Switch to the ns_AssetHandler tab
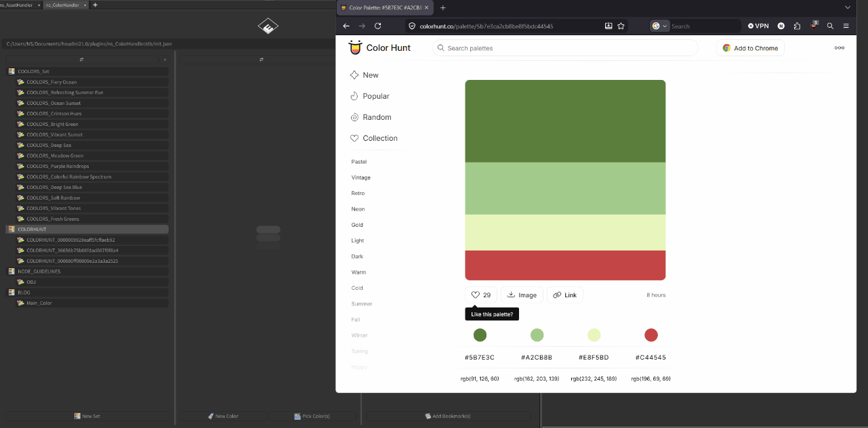Viewport: 868px width, 428px height. click(19, 5)
